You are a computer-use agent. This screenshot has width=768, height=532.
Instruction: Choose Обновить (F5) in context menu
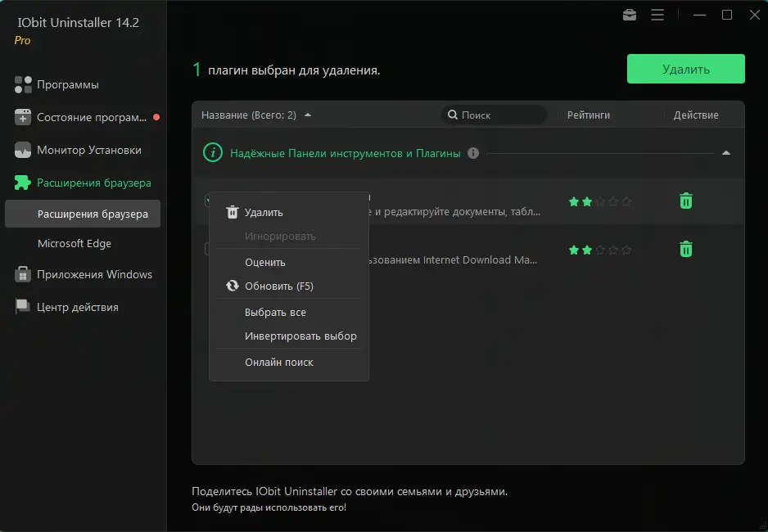(278, 286)
